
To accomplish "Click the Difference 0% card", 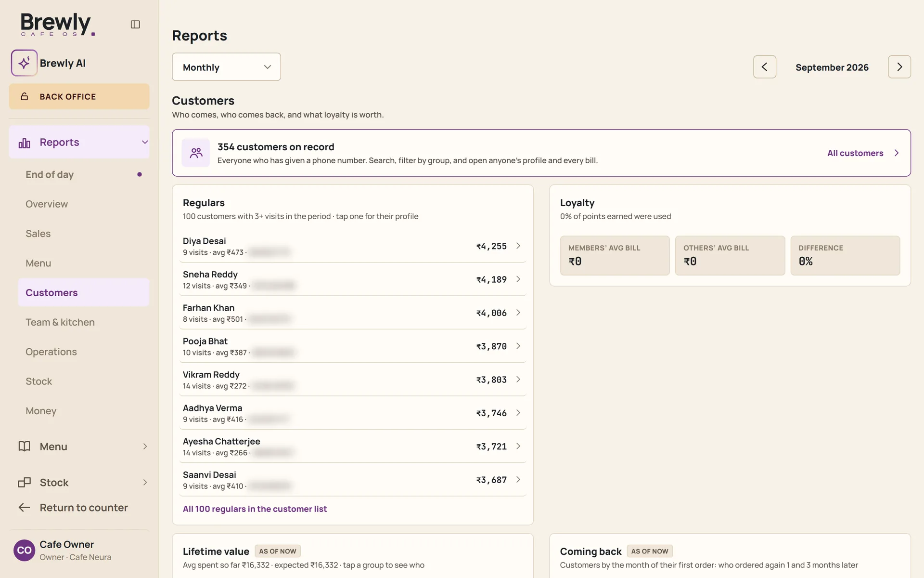I will coord(845,256).
